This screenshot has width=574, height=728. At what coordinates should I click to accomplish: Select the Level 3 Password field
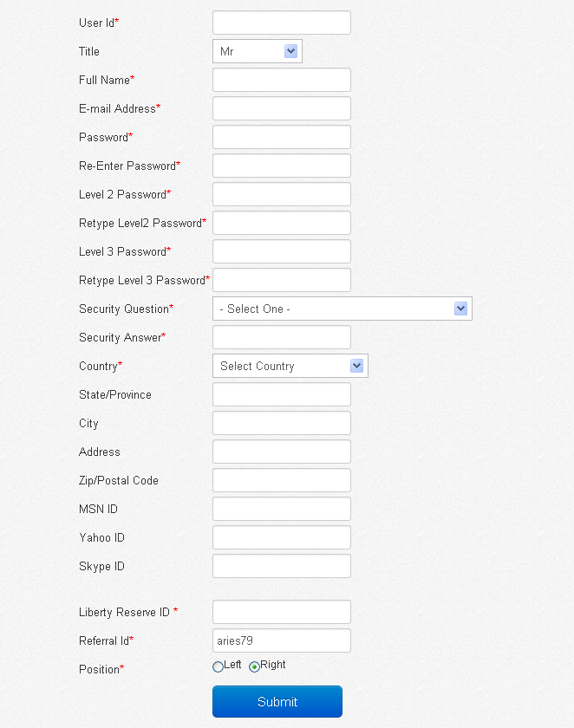(282, 251)
